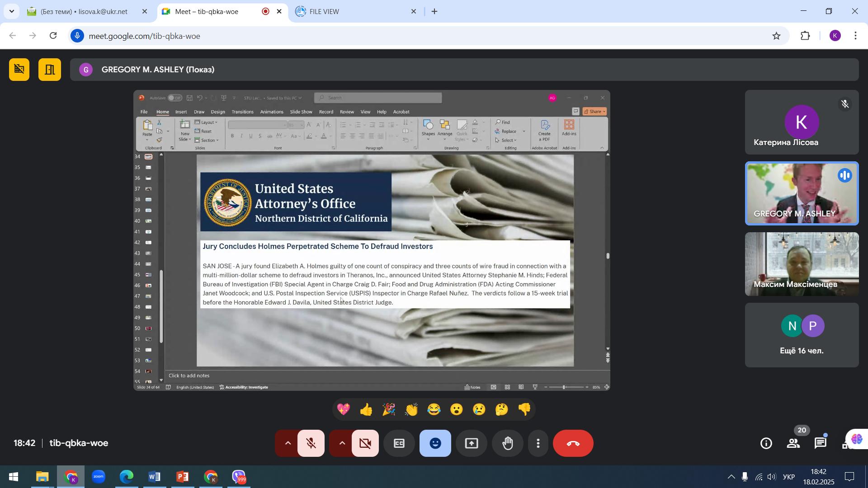This screenshot has width=868, height=488.
Task: Raise hand in the meeting
Action: pos(508,443)
